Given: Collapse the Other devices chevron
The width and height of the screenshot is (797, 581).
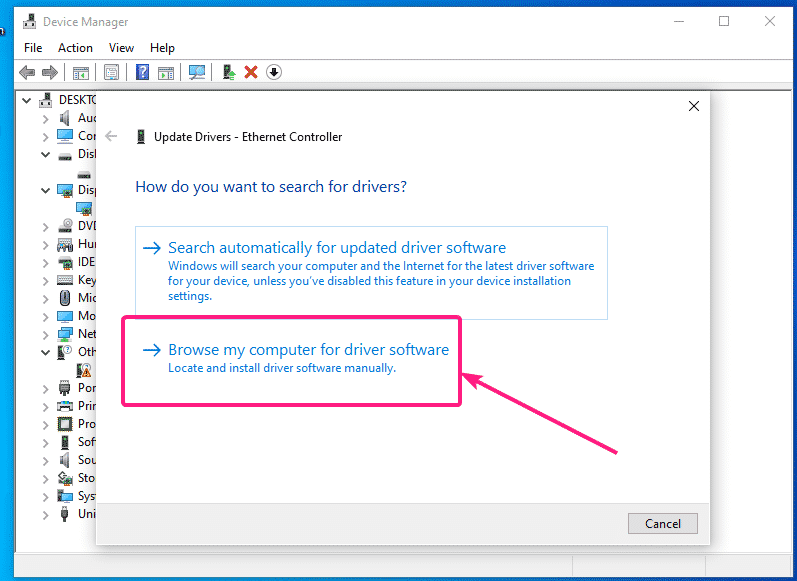Looking at the screenshot, I should 45,352.
